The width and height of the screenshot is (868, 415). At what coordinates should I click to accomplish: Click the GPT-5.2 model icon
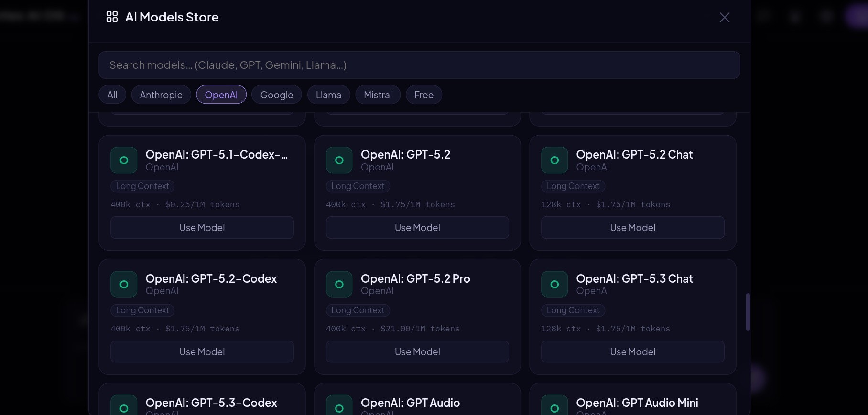(339, 160)
